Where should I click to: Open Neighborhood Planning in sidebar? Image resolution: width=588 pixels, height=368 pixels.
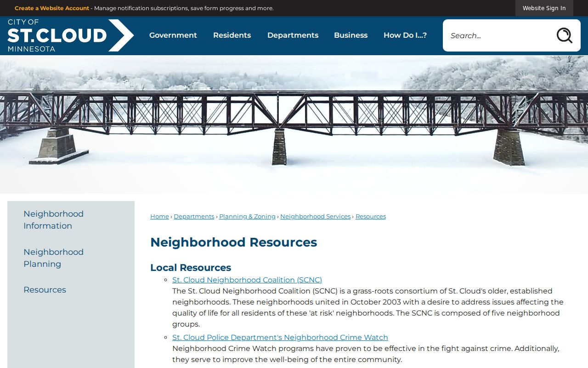coord(71,258)
